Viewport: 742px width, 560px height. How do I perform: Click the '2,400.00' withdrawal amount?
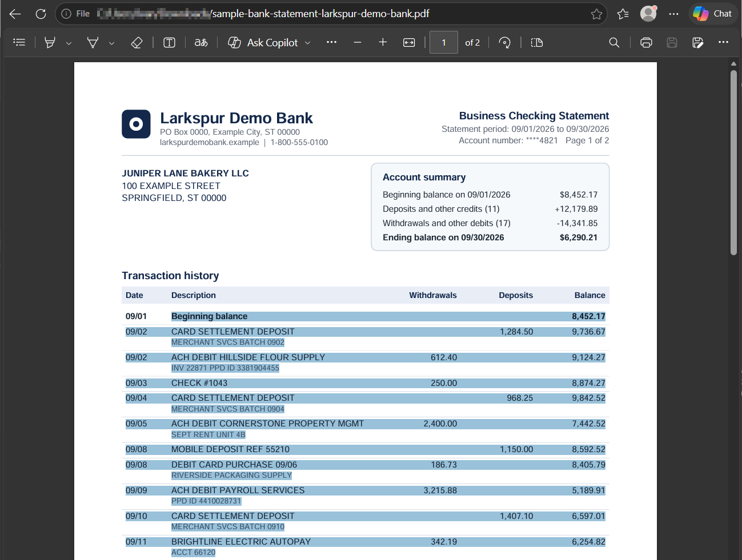pos(440,424)
